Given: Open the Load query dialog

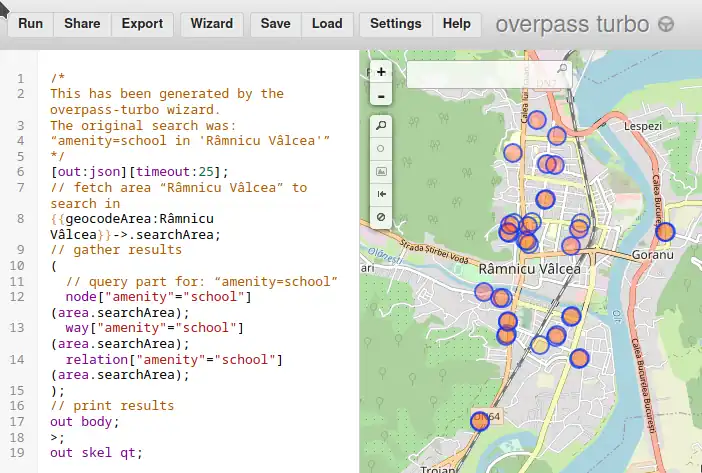Looking at the screenshot, I should pyautogui.click(x=327, y=24).
